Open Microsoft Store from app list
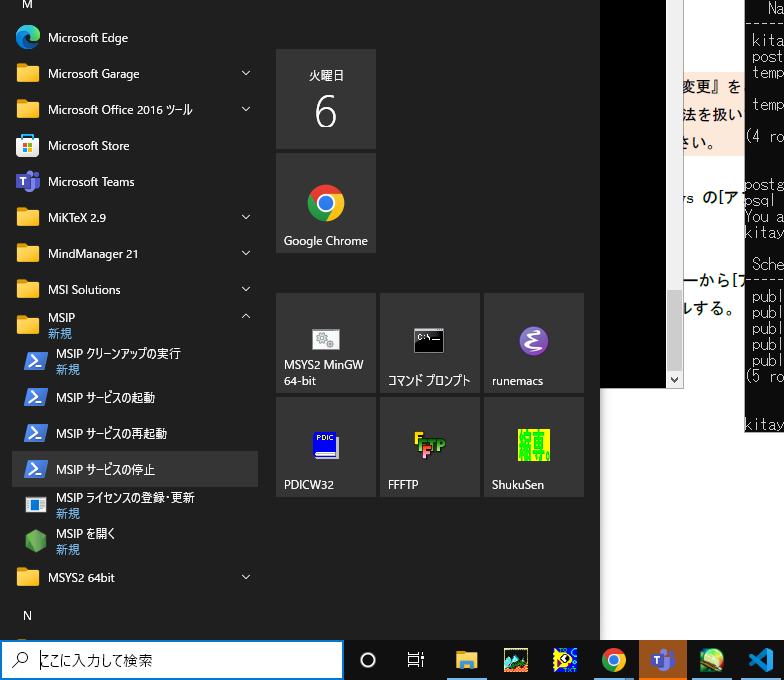 [x=88, y=146]
